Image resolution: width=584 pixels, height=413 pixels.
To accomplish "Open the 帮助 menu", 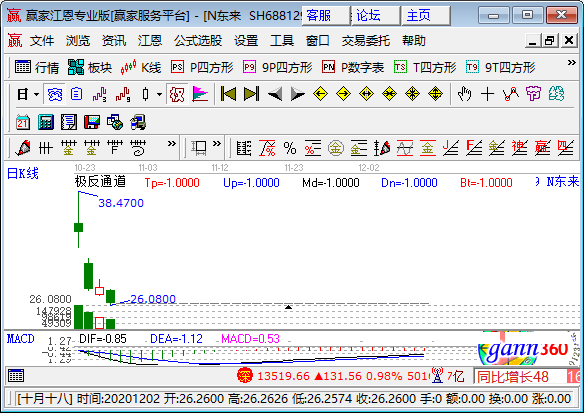I will click(x=414, y=40).
